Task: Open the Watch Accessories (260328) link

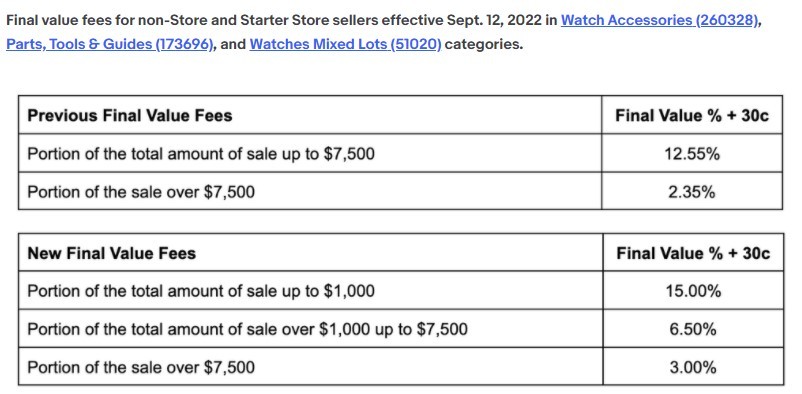Action: (x=659, y=20)
